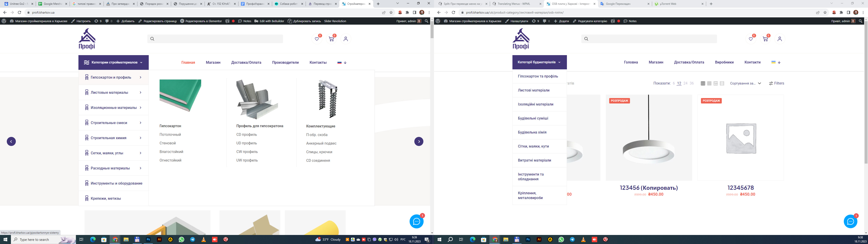Image resolution: width=868 pixels, height=244 pixels.
Task: Click the site search field in right window
Action: point(649,39)
